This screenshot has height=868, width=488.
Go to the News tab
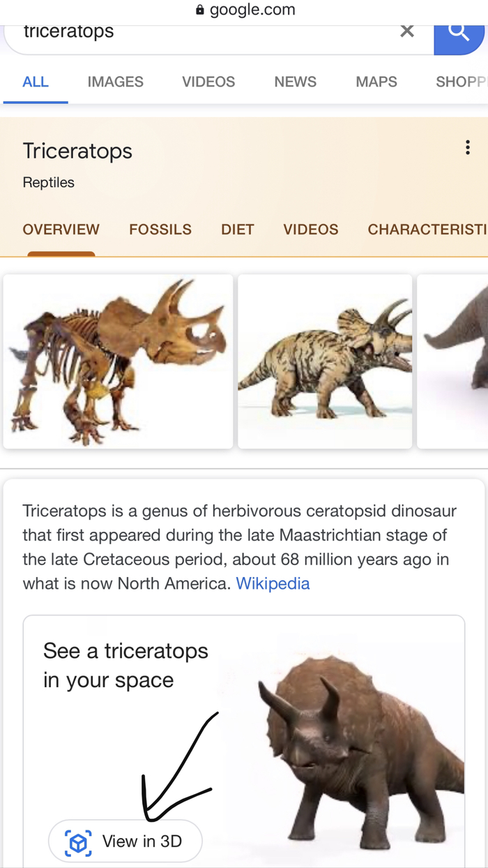pyautogui.click(x=295, y=82)
